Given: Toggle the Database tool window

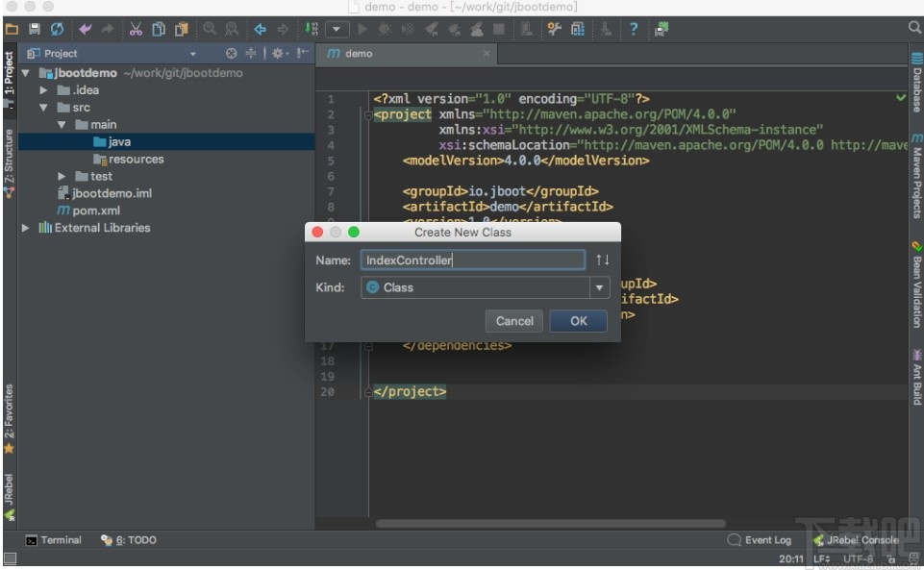Looking at the screenshot, I should (x=916, y=84).
